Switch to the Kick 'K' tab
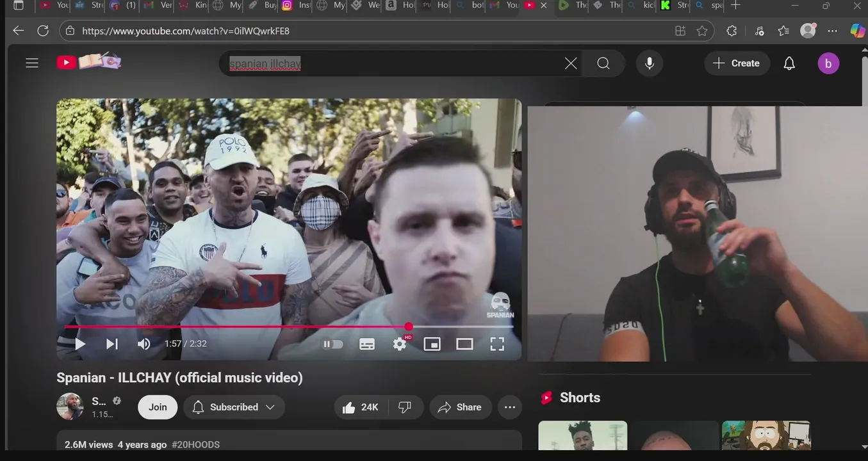868x461 pixels. (x=675, y=5)
